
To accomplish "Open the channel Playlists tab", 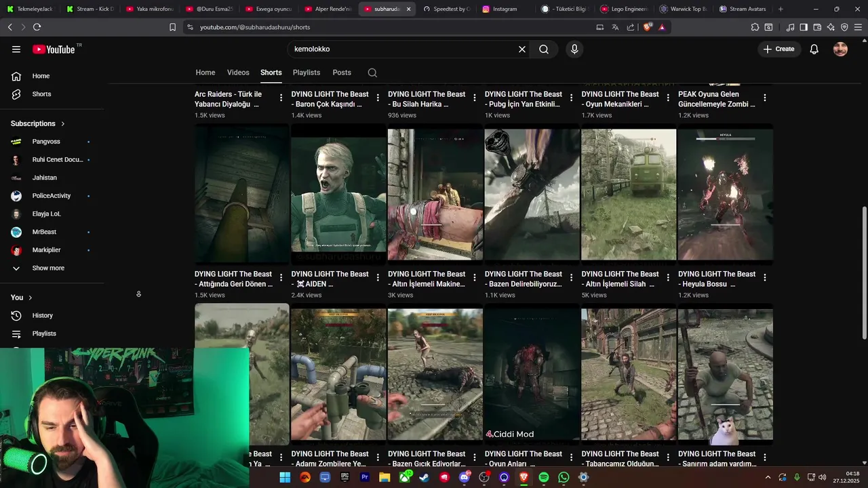I will point(307,73).
